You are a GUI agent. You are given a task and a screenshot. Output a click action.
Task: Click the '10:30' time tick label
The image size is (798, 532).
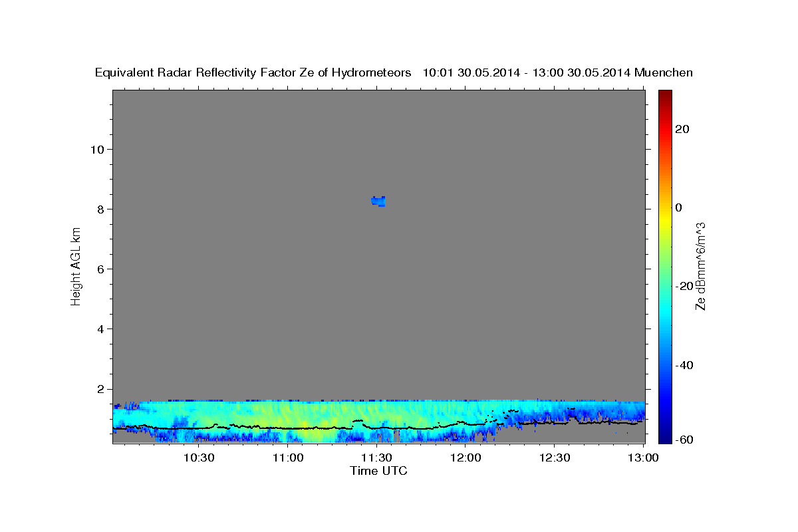[x=198, y=458]
